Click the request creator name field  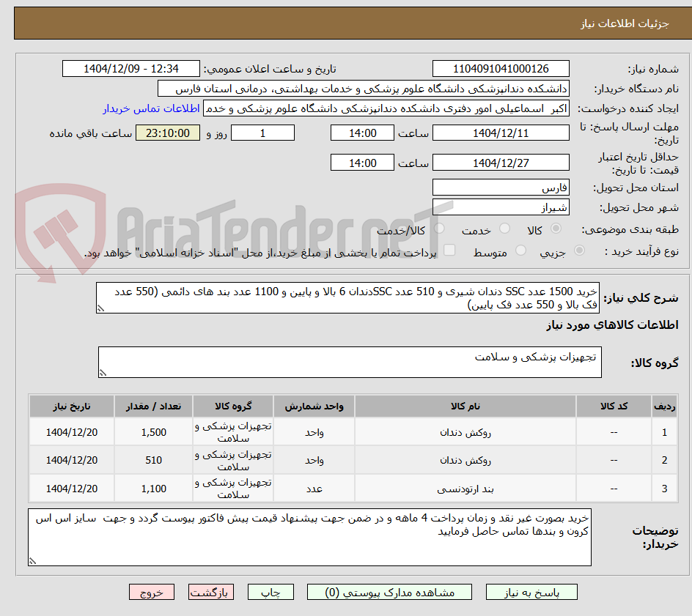(386, 108)
